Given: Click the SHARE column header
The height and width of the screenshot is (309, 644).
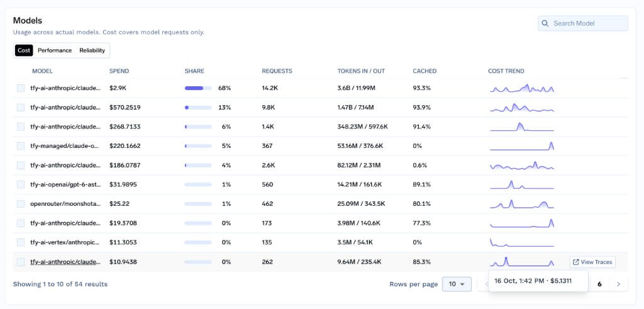Looking at the screenshot, I should [194, 71].
